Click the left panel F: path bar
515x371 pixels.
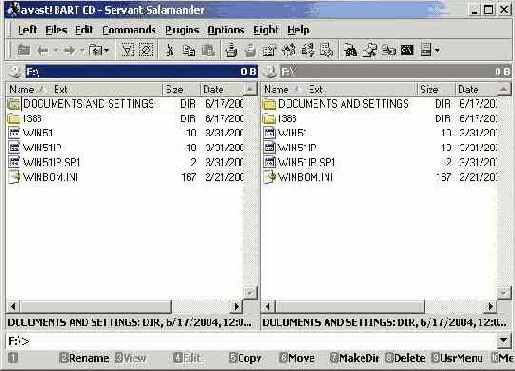click(141, 72)
